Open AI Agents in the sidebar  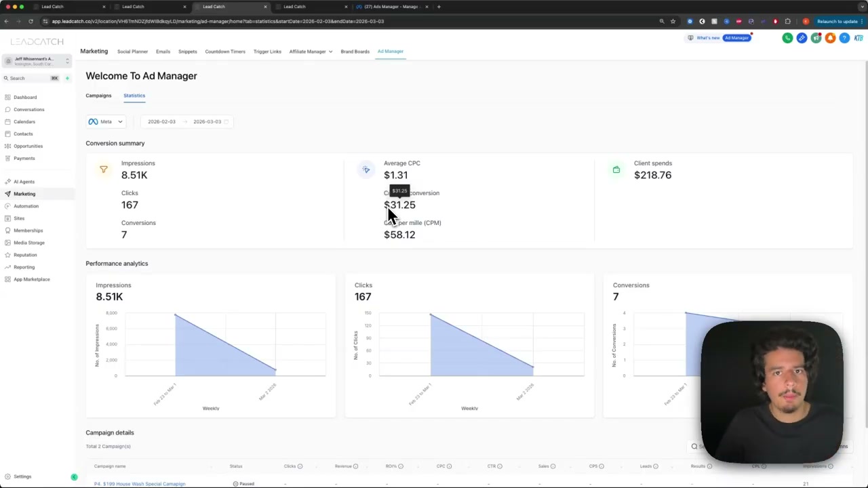point(24,182)
